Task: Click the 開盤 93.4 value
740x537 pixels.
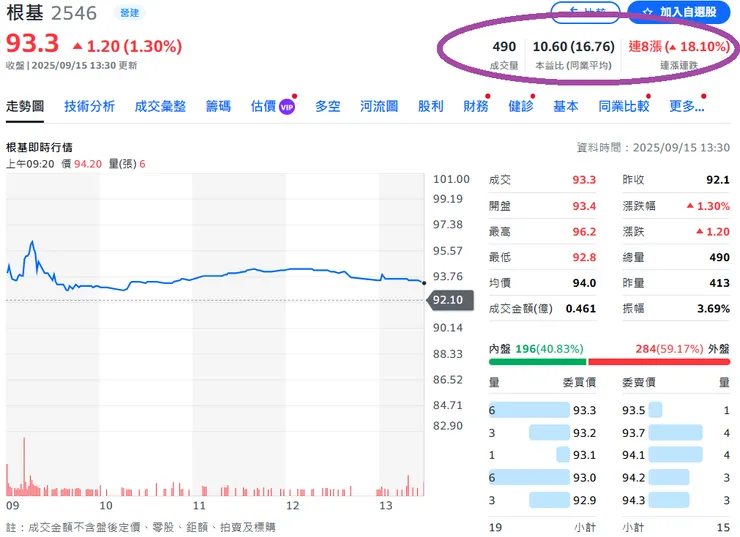Action: point(584,206)
